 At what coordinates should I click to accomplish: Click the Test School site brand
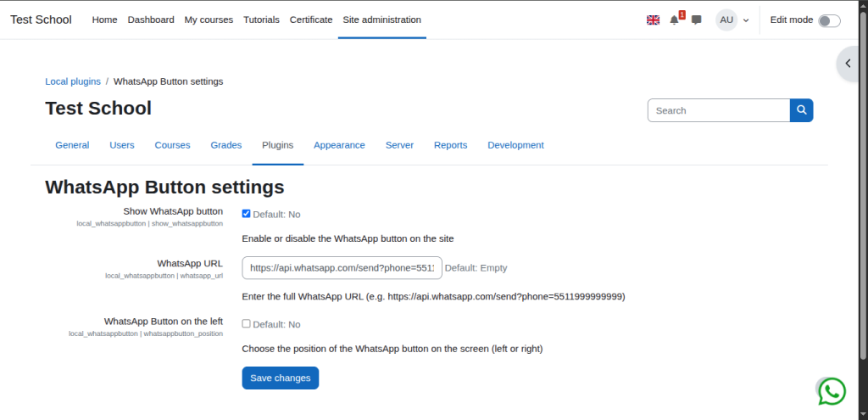coord(41,20)
